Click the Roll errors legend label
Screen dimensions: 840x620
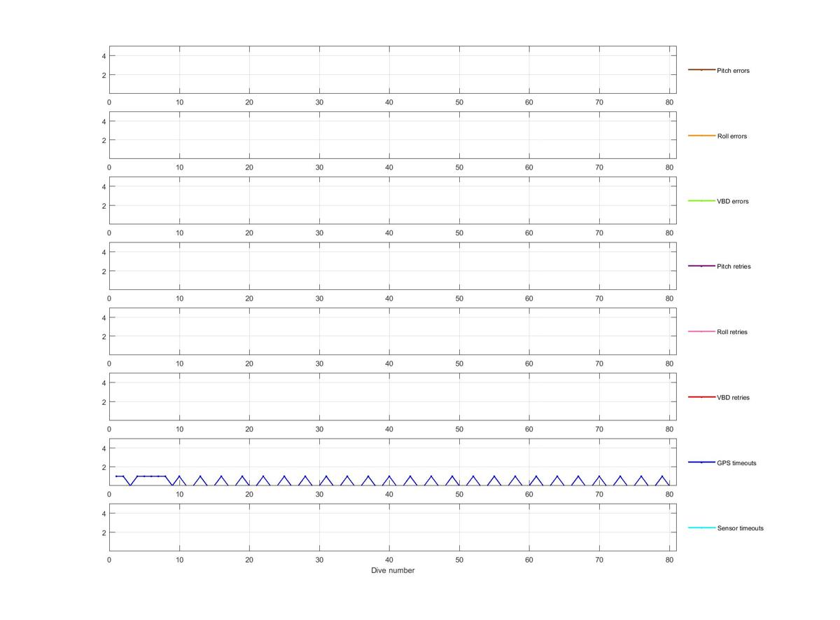(x=732, y=136)
